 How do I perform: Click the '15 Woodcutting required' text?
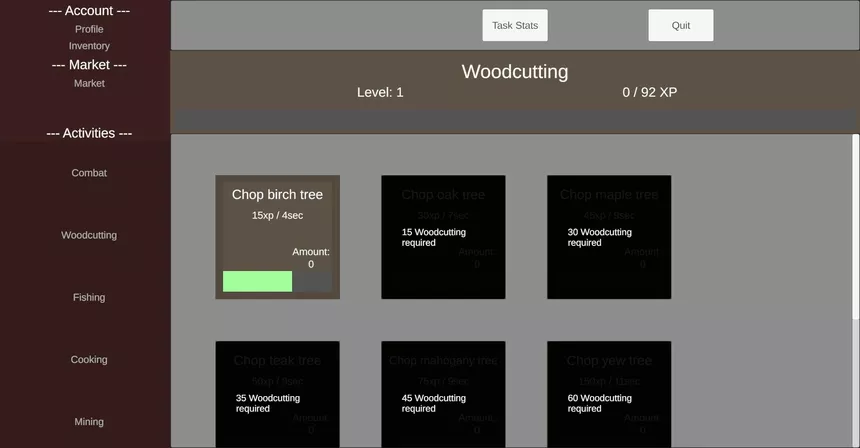click(x=434, y=237)
